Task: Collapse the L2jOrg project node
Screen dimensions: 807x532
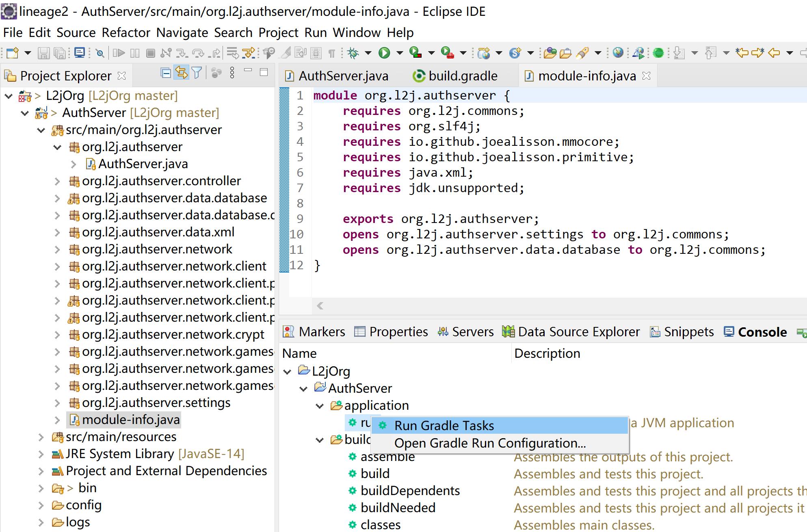Action: coord(9,96)
